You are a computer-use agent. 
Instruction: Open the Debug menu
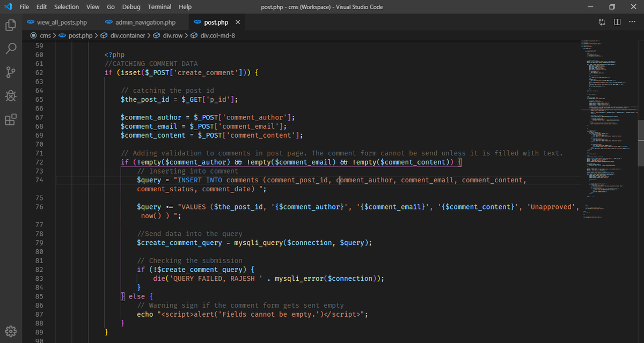[131, 6]
